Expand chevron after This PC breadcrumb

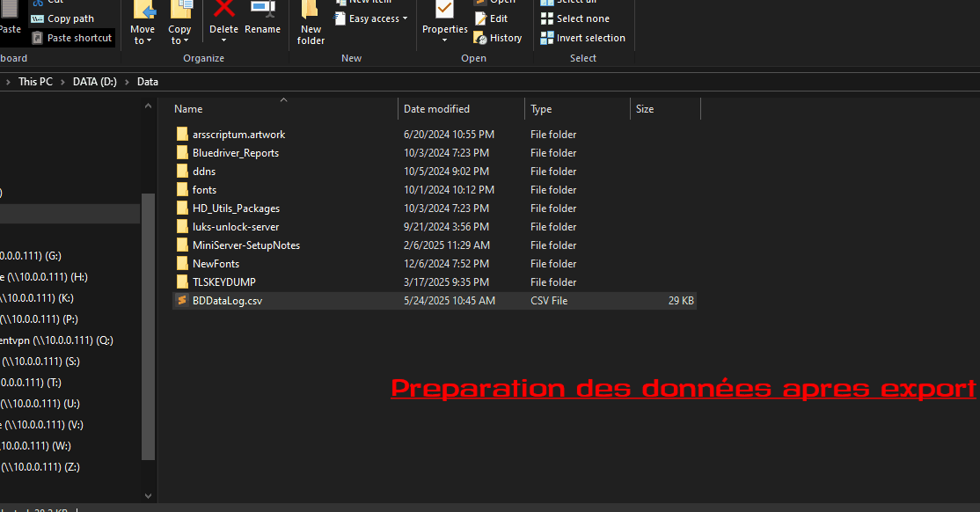click(x=62, y=82)
